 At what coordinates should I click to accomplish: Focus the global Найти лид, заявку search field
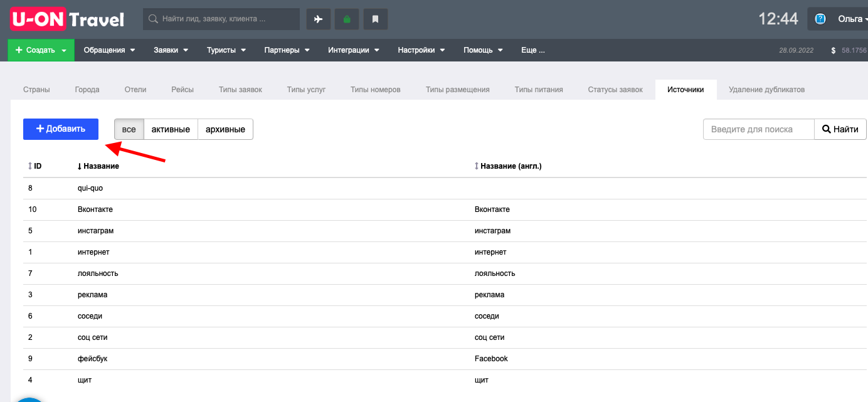click(221, 19)
